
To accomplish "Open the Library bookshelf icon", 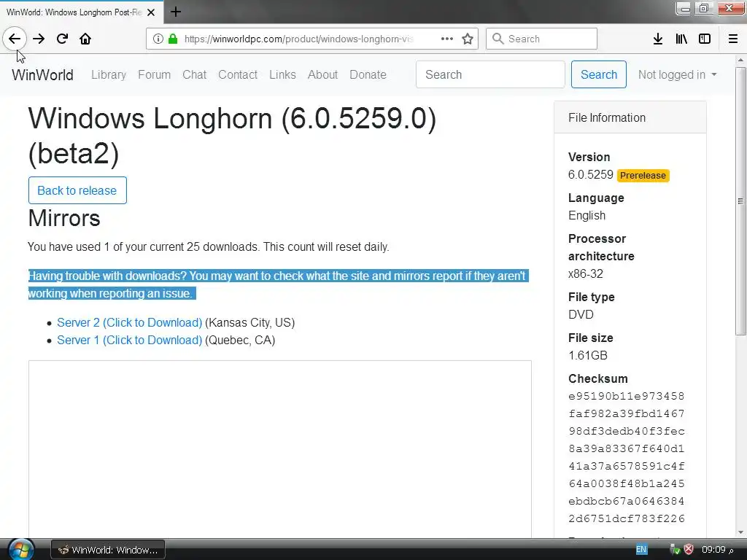I will pos(681,39).
